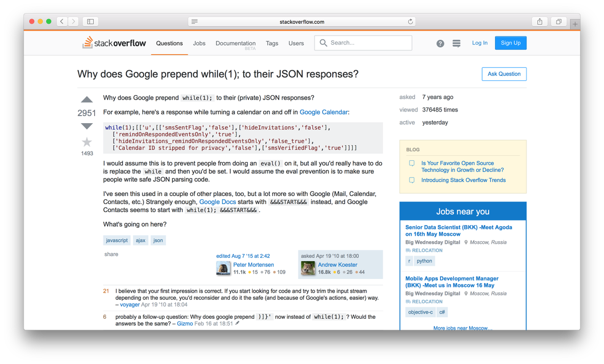604x364 pixels.
Task: Click Andrew Koester's avatar
Action: pyautogui.click(x=308, y=268)
